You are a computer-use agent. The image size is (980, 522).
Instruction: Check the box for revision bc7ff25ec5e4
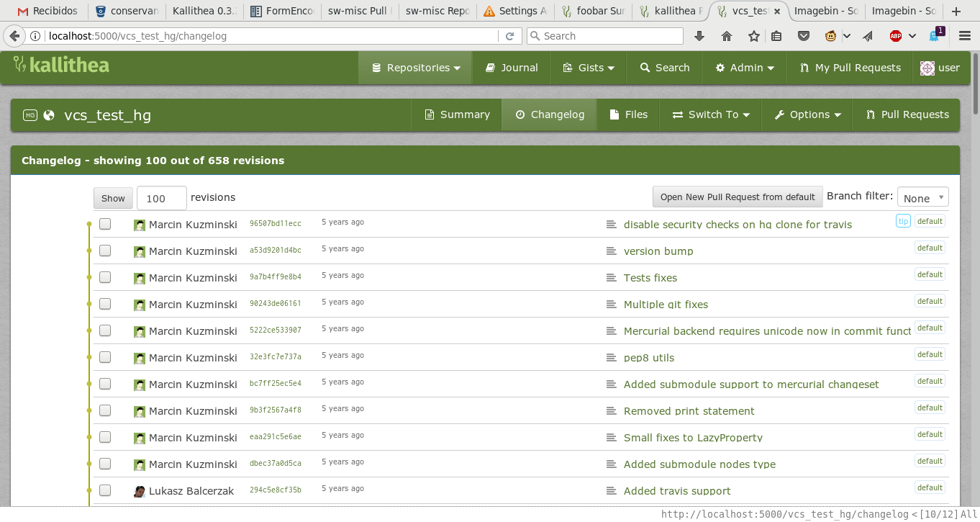(x=105, y=384)
